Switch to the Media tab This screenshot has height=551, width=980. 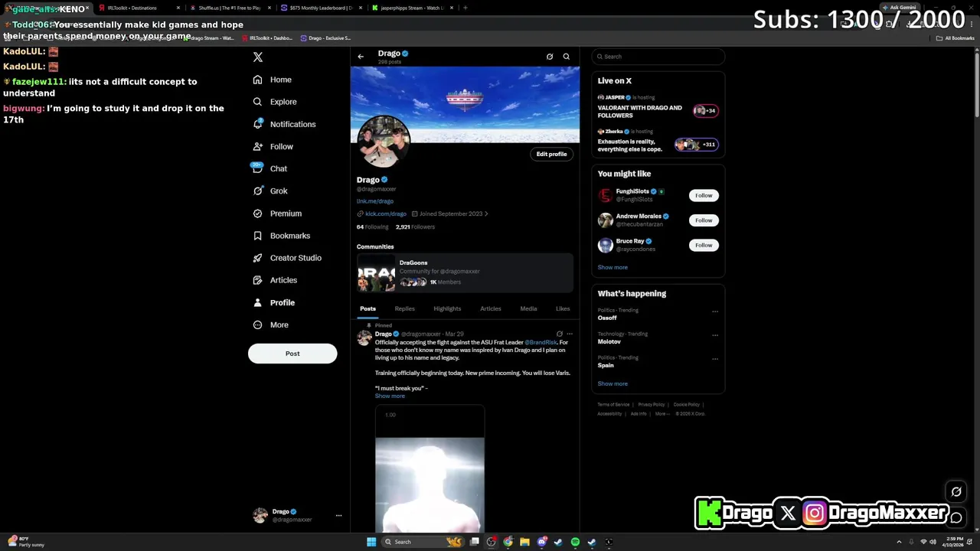(x=528, y=308)
